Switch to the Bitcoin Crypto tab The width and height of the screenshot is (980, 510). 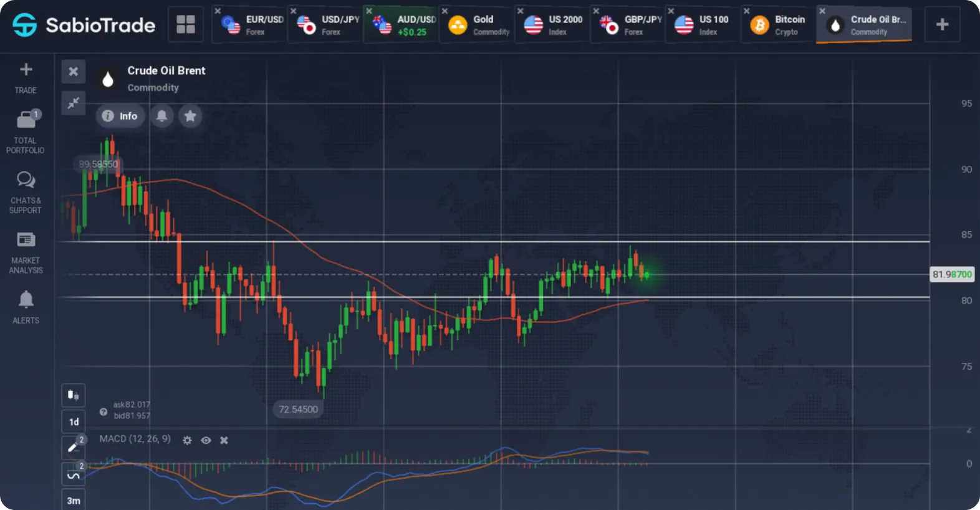pyautogui.click(x=778, y=25)
